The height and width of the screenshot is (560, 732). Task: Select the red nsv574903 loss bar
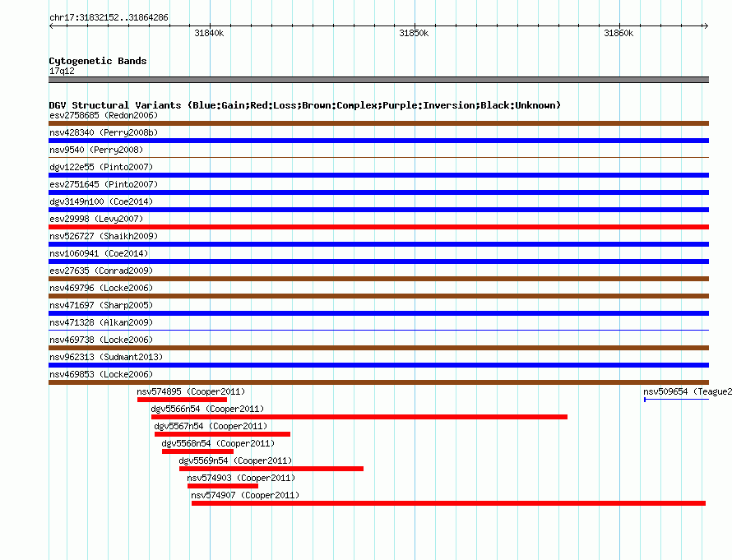pos(223,486)
